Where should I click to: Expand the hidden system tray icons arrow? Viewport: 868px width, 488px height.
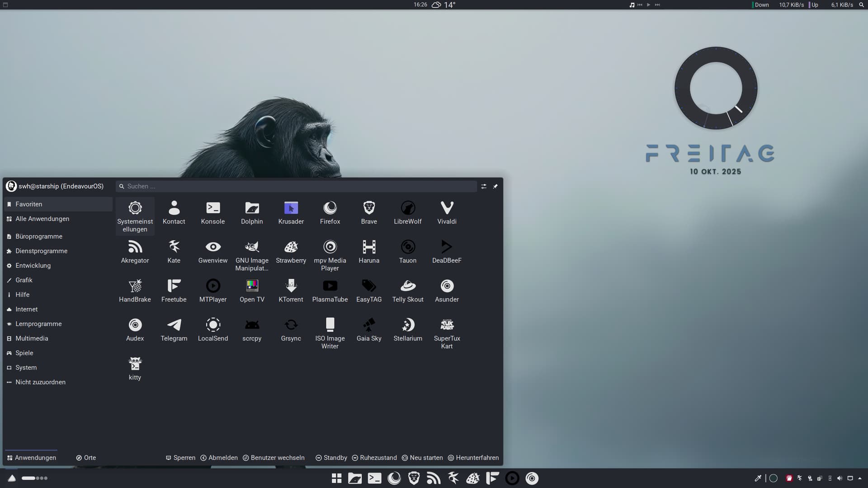click(860, 478)
